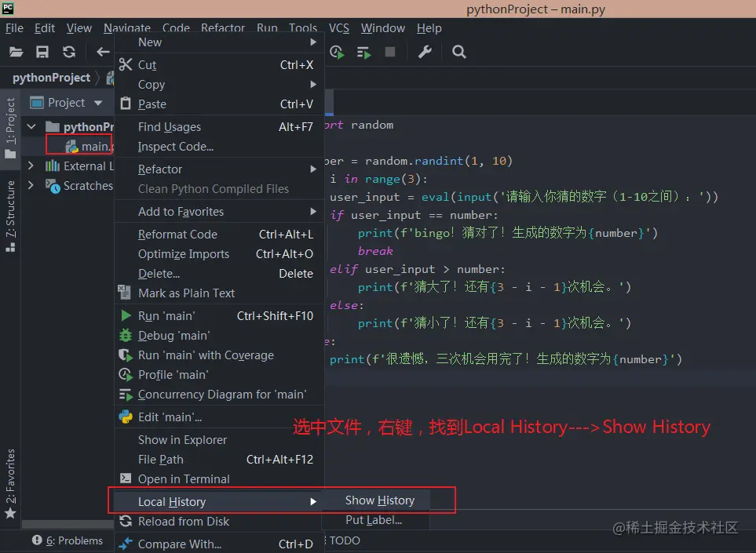
Task: Toggle the Z: Structure tool window
Action: coord(10,216)
